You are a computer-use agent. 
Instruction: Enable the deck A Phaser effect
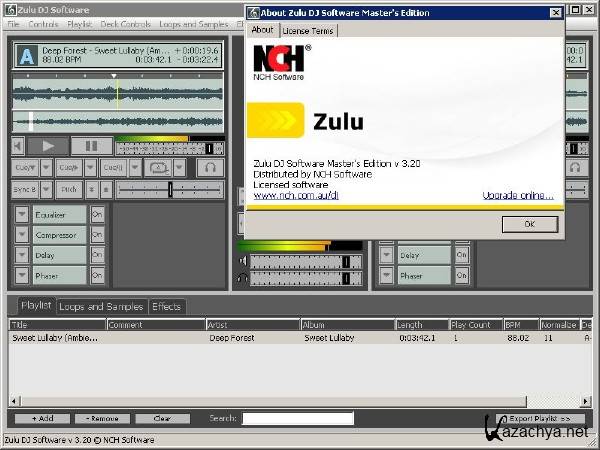97,275
